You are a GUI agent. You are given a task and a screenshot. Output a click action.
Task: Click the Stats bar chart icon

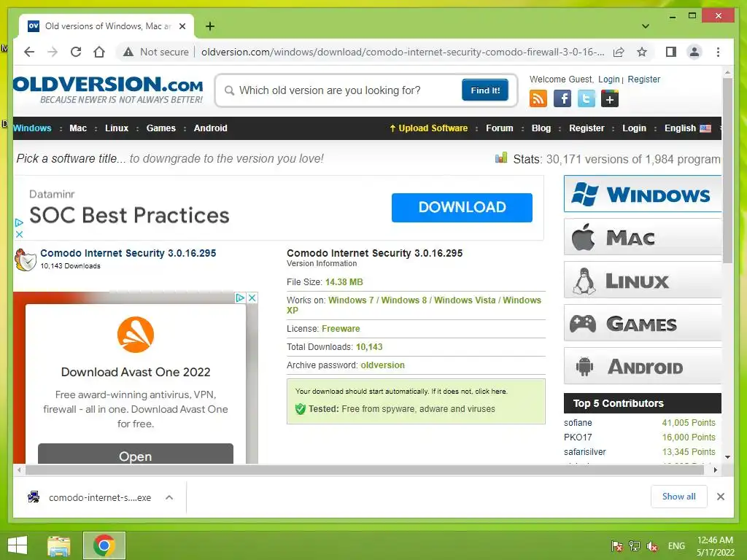point(501,157)
